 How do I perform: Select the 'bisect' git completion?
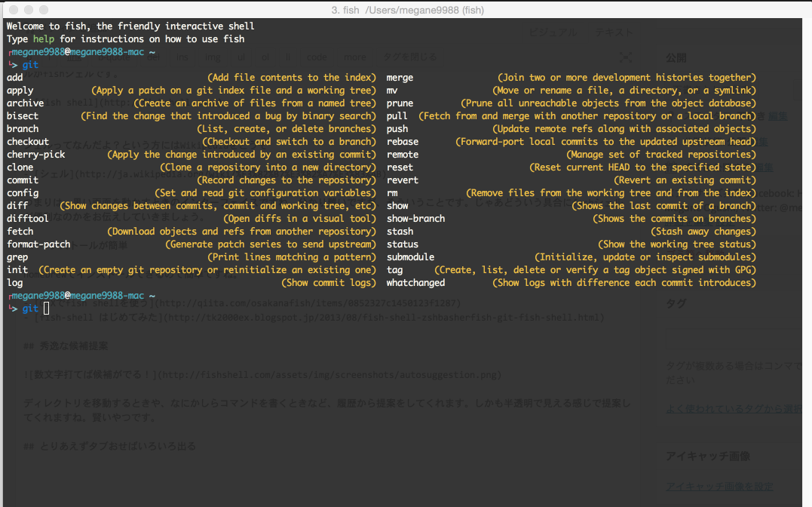(x=23, y=116)
